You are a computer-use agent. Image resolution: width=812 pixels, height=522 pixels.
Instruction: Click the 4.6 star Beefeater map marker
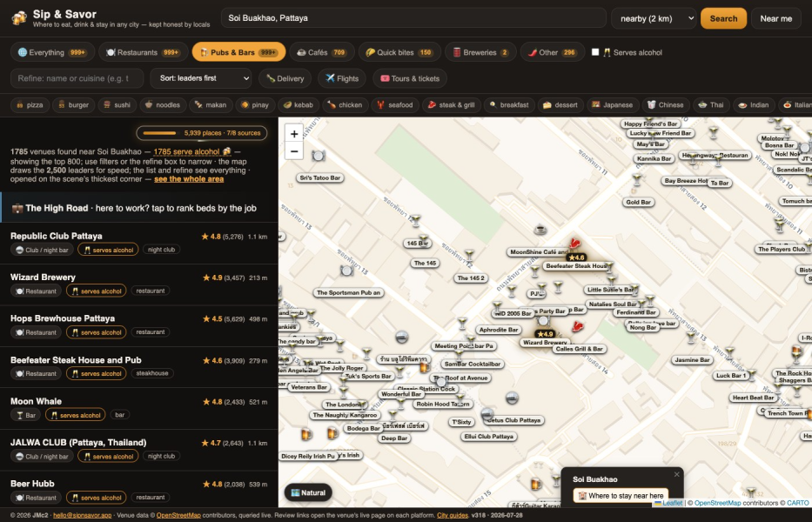coord(576,258)
